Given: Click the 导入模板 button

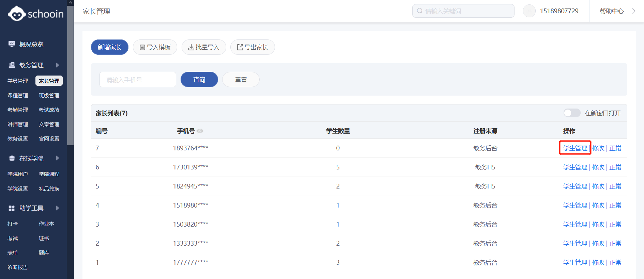Looking at the screenshot, I should tap(155, 47).
